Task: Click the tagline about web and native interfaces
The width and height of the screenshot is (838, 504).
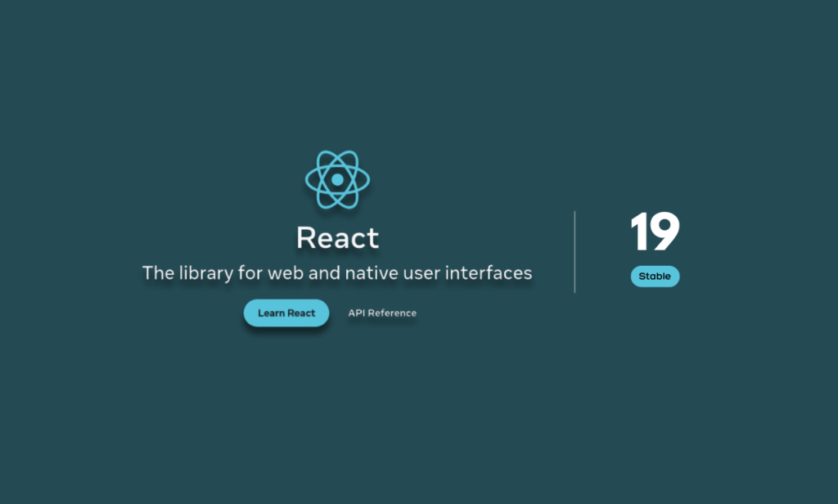Action: pyautogui.click(x=336, y=272)
